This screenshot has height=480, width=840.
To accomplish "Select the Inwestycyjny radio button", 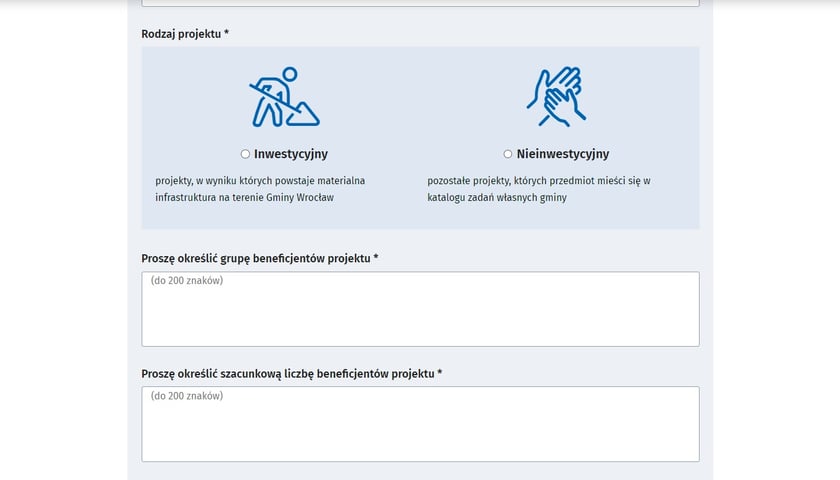I will tap(245, 154).
